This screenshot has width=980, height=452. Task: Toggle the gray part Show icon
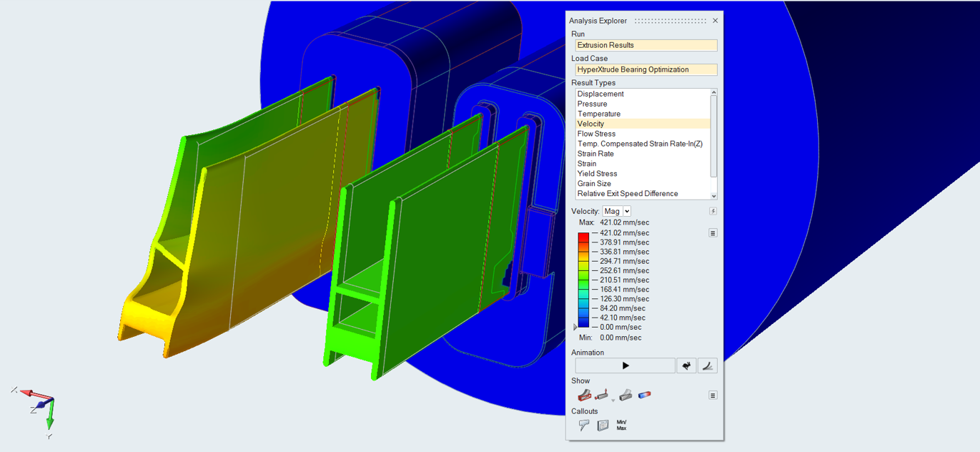click(625, 395)
